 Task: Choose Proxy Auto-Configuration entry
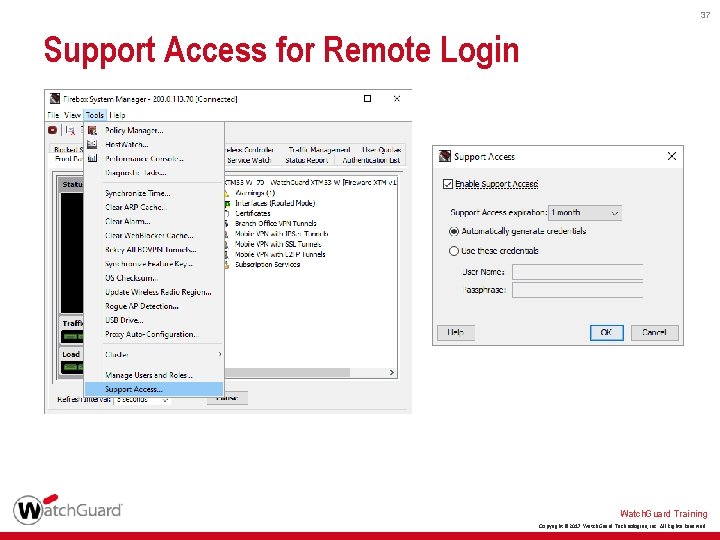pos(152,334)
